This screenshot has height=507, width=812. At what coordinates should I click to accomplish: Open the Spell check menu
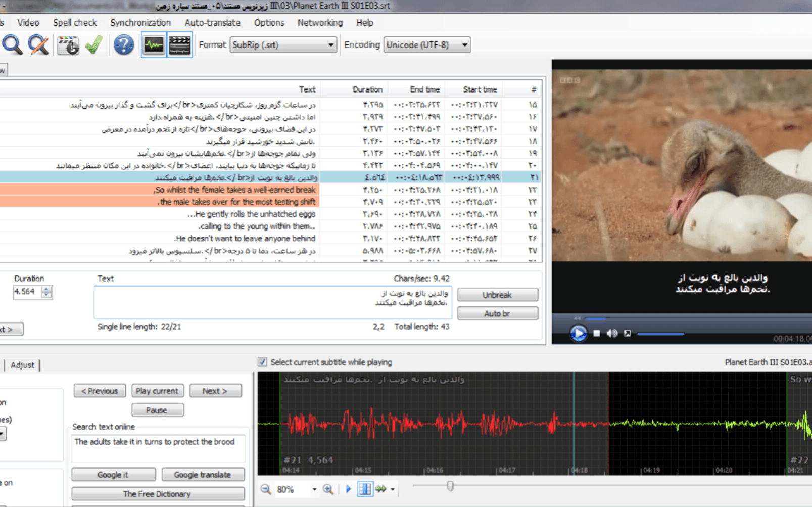point(75,23)
